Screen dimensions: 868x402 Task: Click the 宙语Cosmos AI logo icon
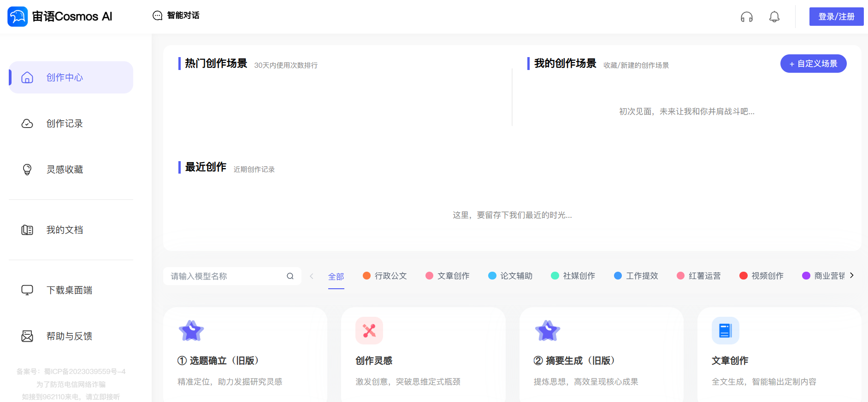pos(18,17)
